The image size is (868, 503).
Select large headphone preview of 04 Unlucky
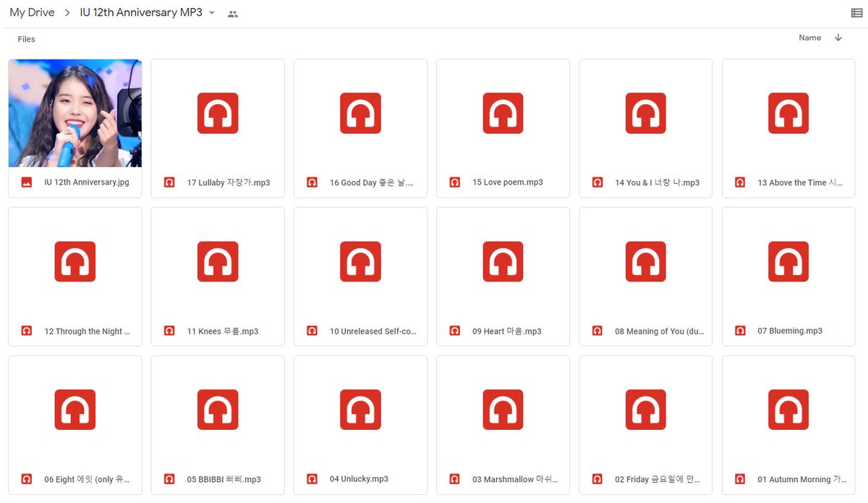[360, 410]
